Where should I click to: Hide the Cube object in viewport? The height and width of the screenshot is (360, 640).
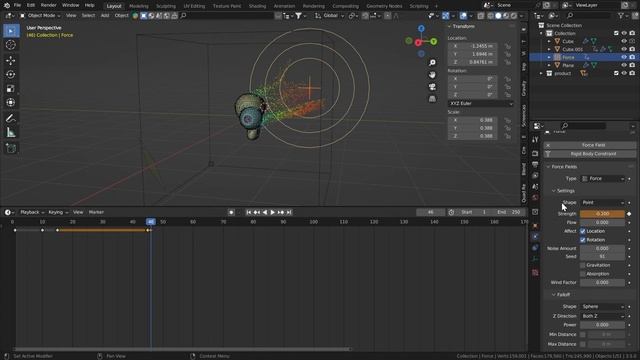pyautogui.click(x=624, y=41)
